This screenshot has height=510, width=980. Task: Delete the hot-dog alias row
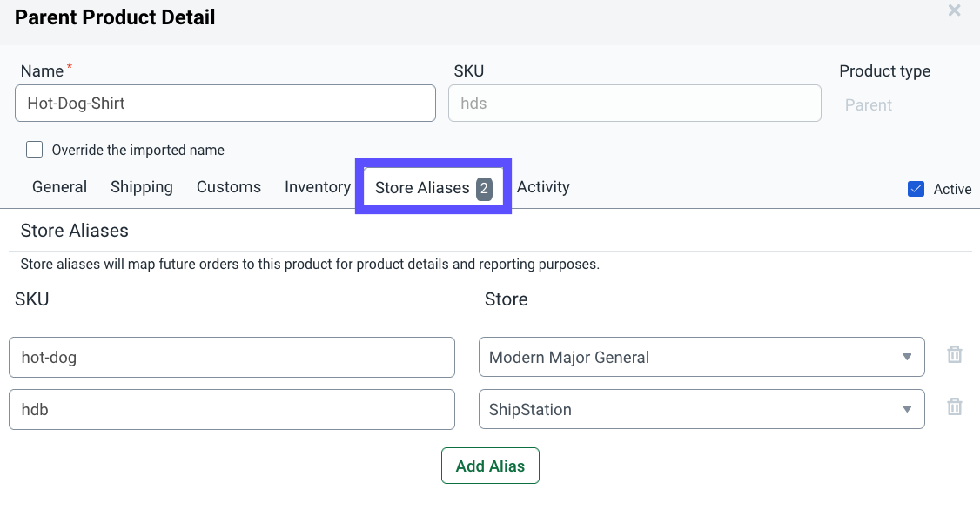pyautogui.click(x=954, y=355)
